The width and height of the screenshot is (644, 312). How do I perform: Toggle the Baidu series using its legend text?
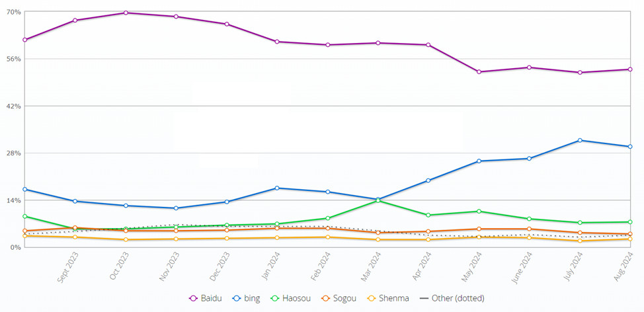[213, 298]
